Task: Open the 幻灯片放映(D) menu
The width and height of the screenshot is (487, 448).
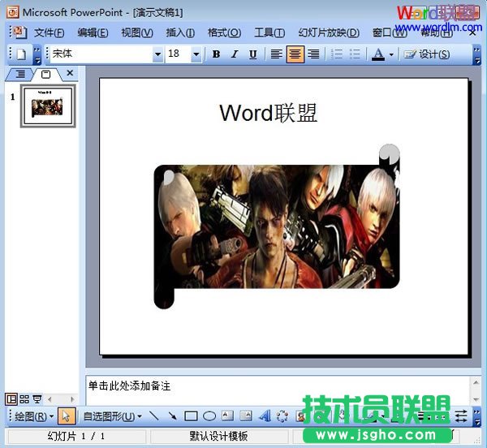Action: pos(329,32)
